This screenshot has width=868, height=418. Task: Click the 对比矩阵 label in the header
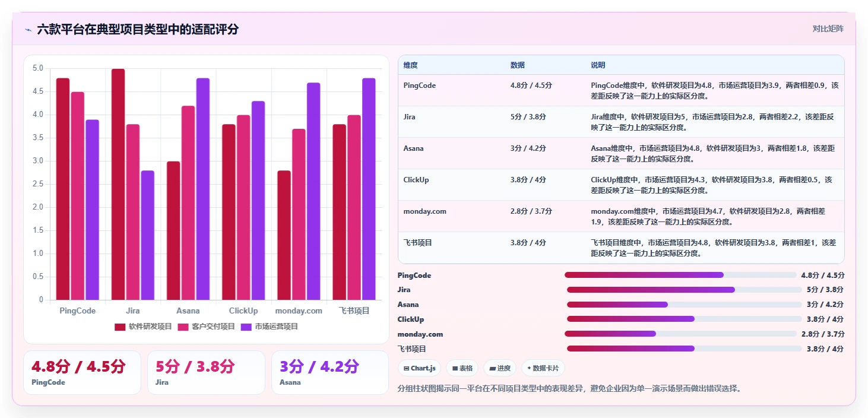[x=828, y=28]
